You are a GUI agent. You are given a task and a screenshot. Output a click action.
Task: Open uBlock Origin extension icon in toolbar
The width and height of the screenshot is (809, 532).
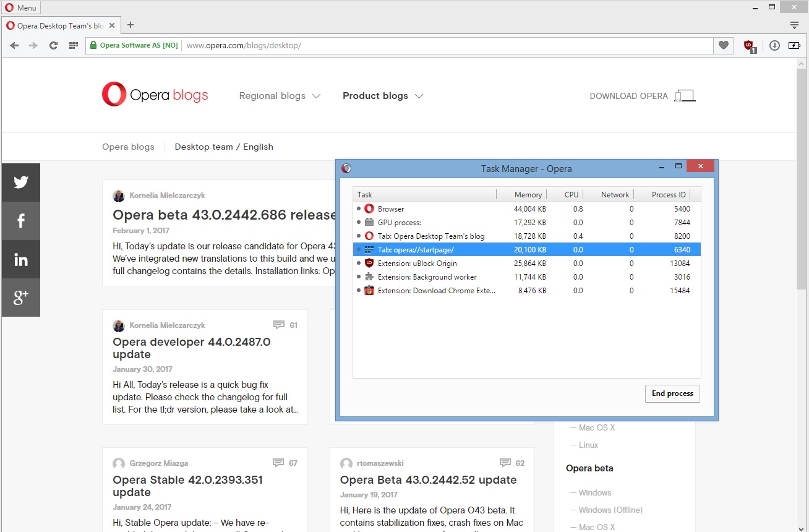[x=749, y=46]
